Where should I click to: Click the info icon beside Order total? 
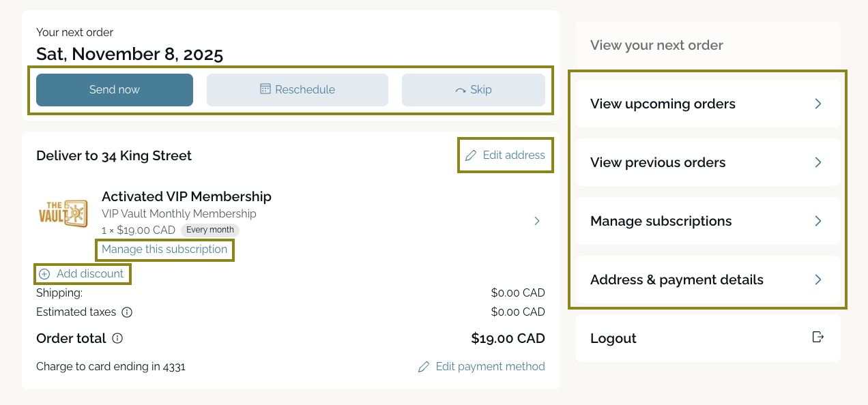tap(117, 338)
